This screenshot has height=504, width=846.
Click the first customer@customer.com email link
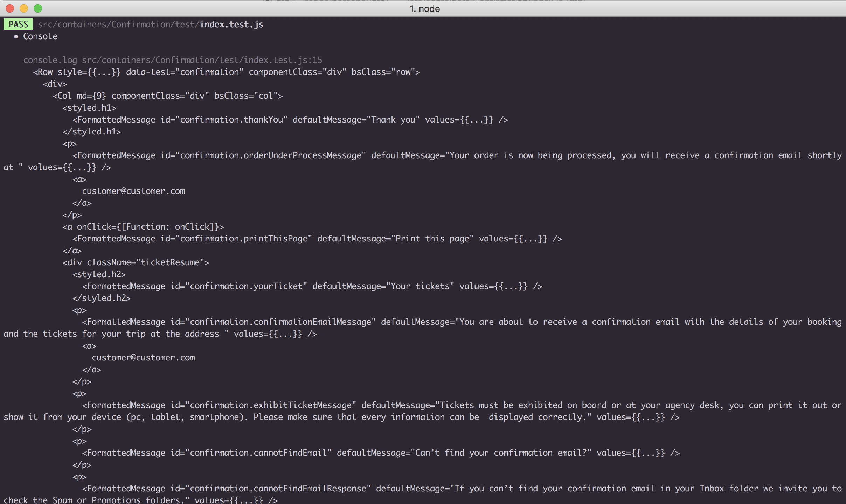tap(134, 191)
